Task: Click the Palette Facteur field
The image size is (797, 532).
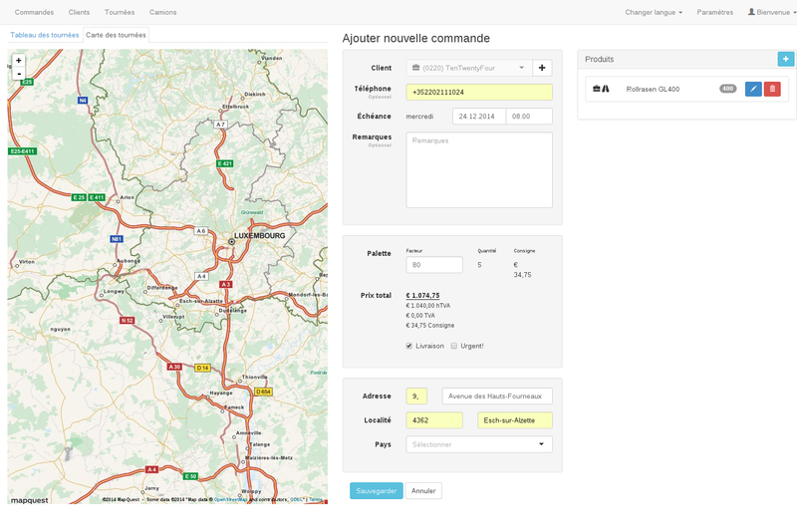Action: (x=434, y=265)
